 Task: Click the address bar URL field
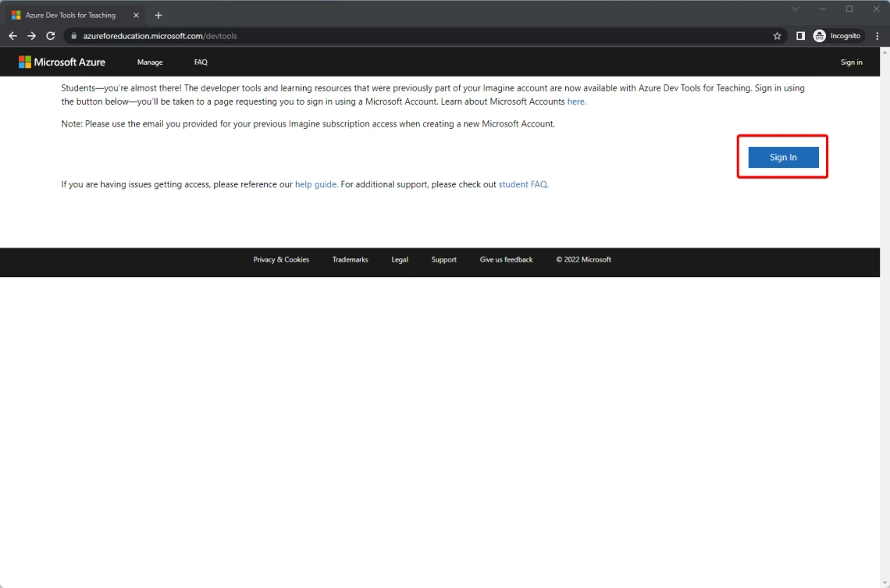[425, 36]
